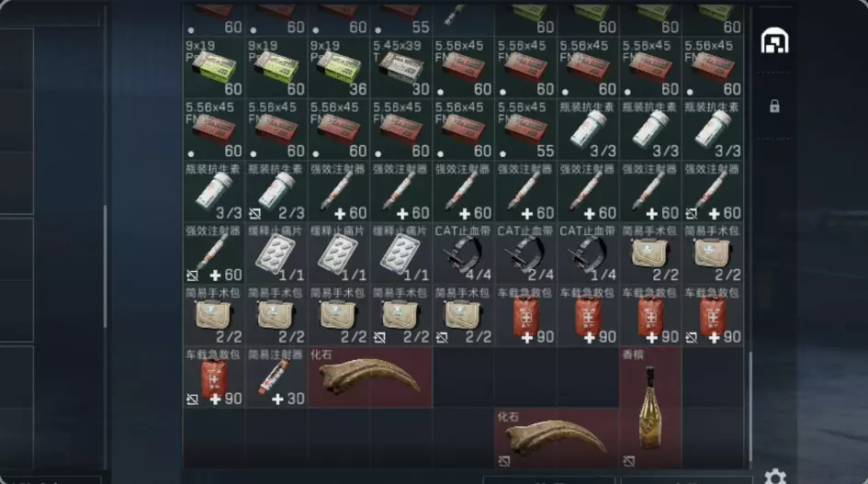
Task: Pick the 车载急救包 in the bottom row
Action: tap(214, 378)
